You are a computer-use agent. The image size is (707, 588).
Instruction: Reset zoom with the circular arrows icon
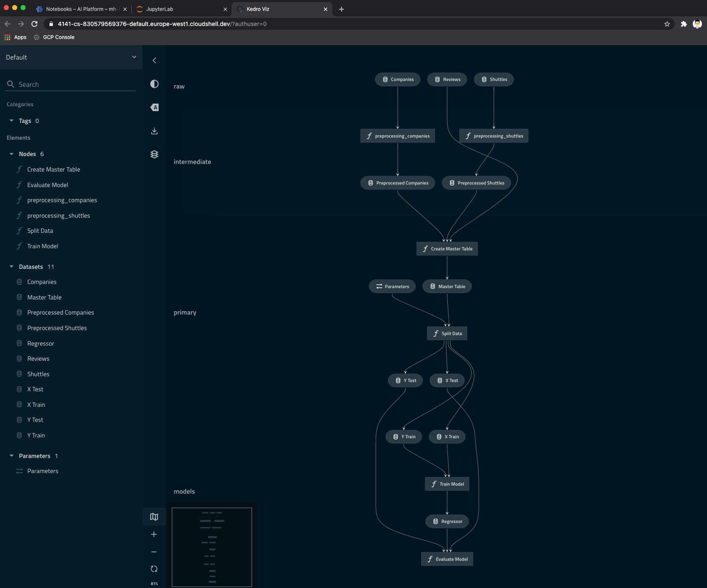(x=154, y=569)
